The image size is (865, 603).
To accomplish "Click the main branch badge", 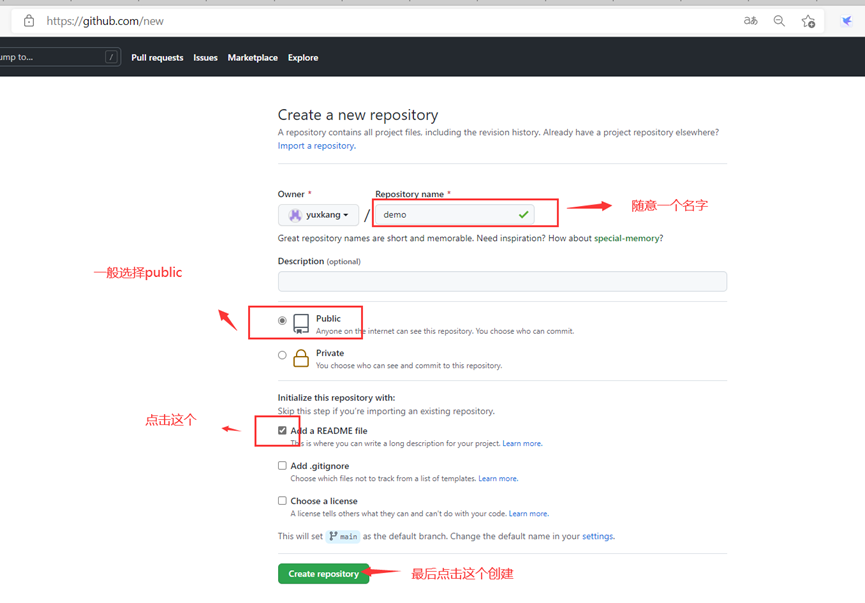I will point(343,536).
